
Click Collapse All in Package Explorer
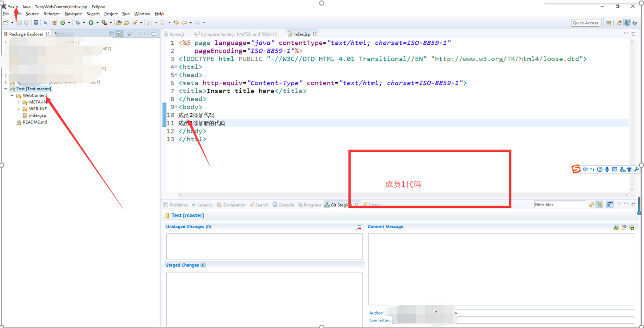point(111,34)
